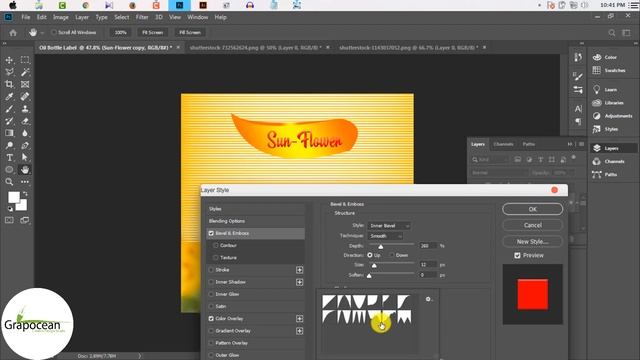Open the Libraries panel icon

(597, 103)
